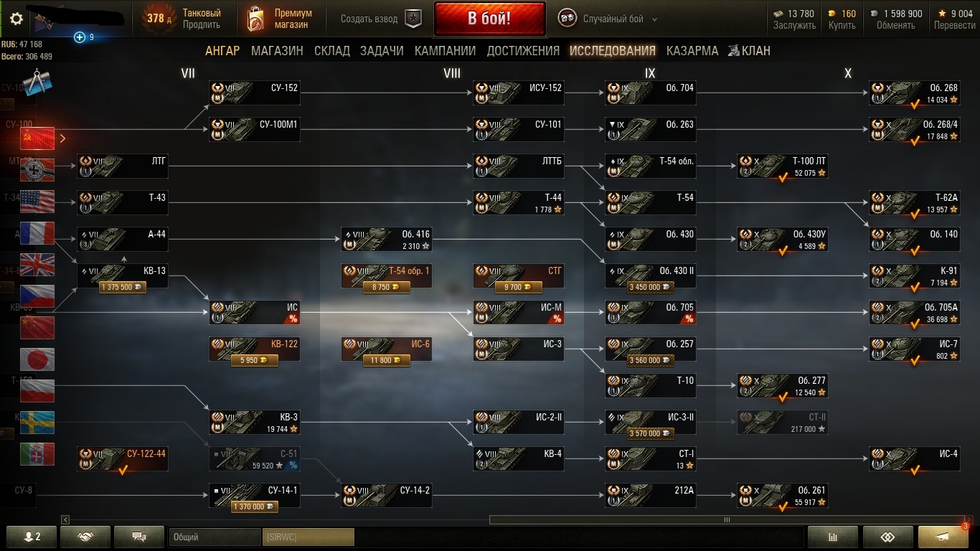Open the Общий chat channel tab

point(215,537)
